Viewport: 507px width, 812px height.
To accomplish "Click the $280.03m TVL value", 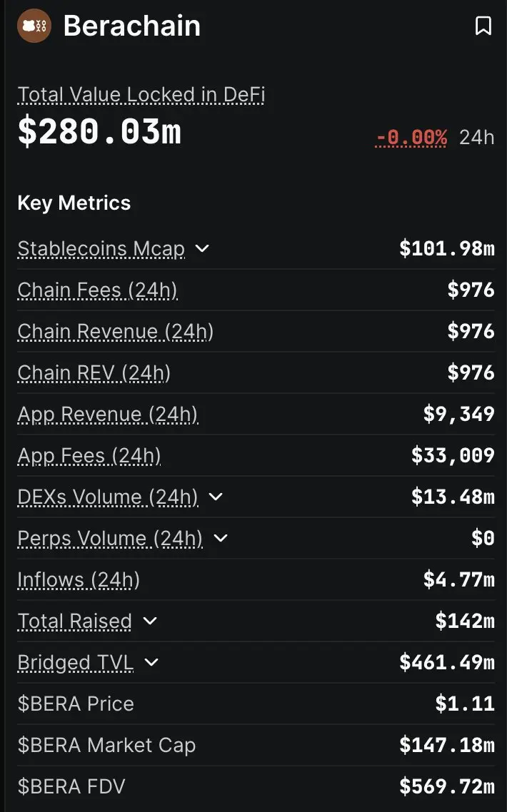I will pyautogui.click(x=99, y=133).
